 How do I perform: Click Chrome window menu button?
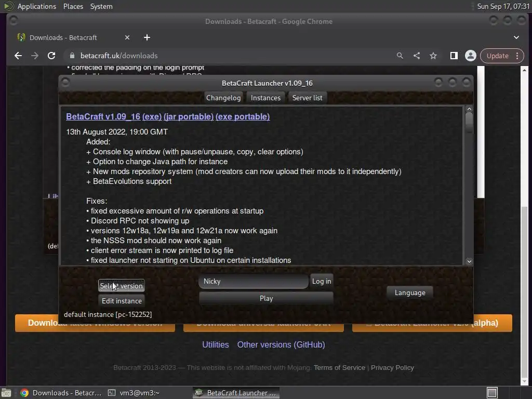coord(14,21)
